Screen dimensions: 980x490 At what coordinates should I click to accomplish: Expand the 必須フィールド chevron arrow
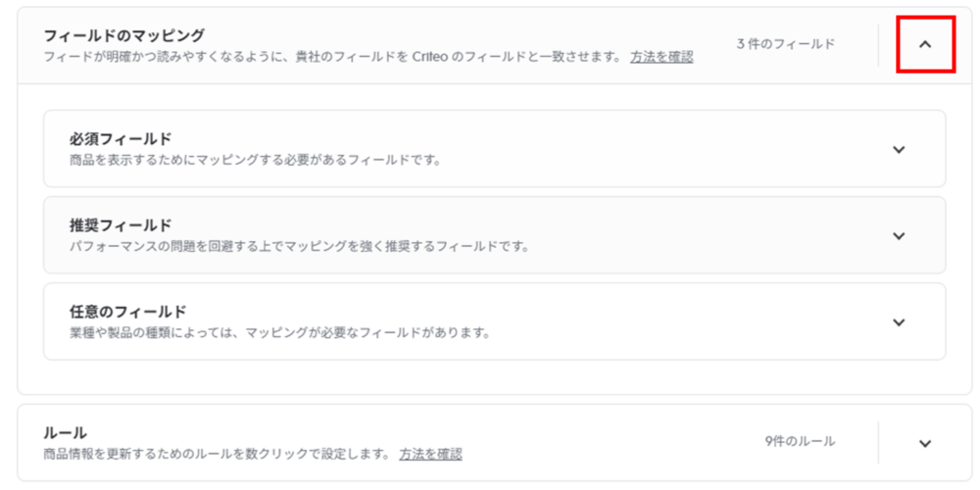(x=899, y=149)
